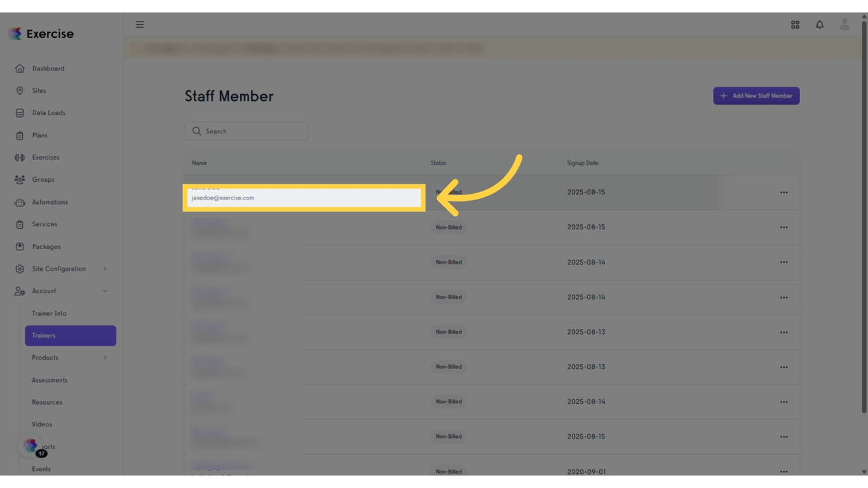Select the Packages icon
This screenshot has width=868, height=488.
tap(19, 246)
